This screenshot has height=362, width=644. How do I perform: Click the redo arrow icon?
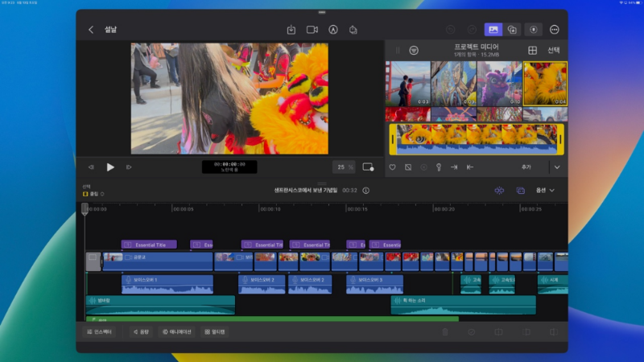(472, 30)
